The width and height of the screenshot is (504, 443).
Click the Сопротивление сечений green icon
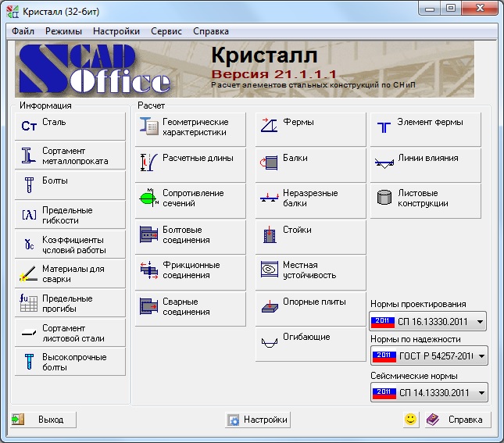tap(148, 198)
